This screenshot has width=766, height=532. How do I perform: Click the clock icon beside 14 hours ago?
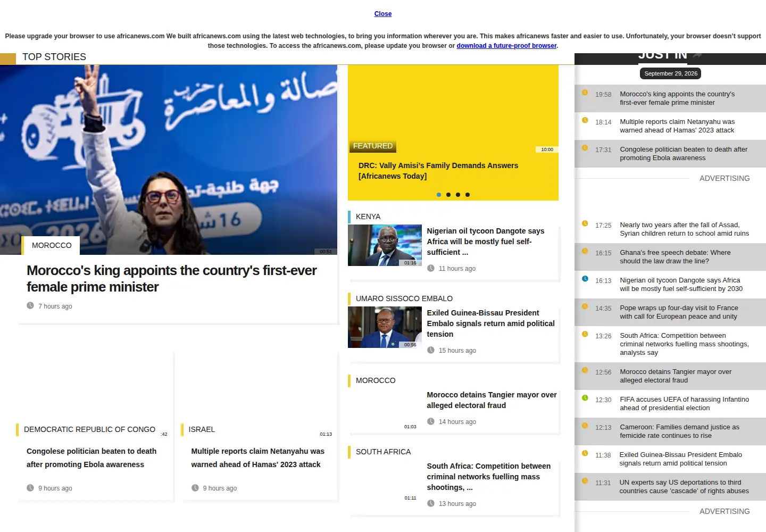tap(431, 421)
